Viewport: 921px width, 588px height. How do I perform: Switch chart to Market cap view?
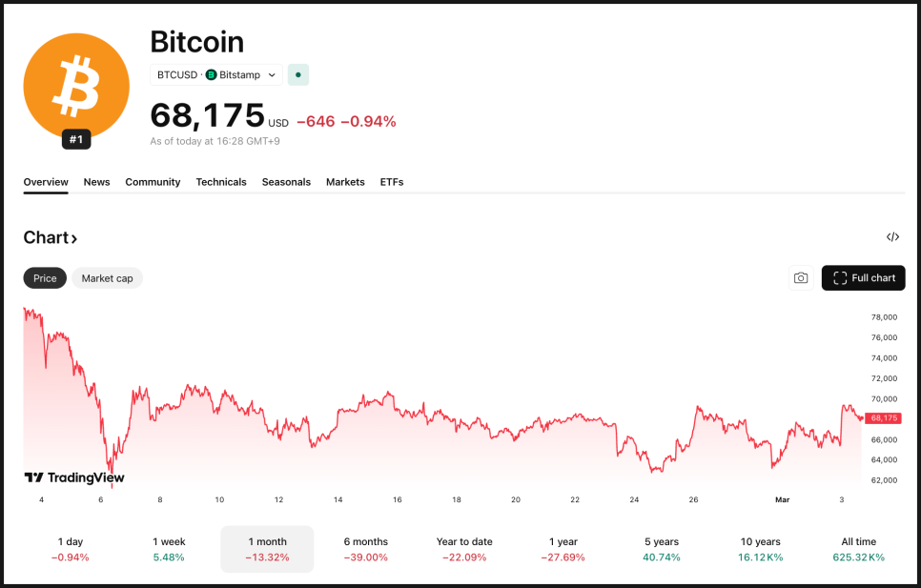[x=107, y=278]
